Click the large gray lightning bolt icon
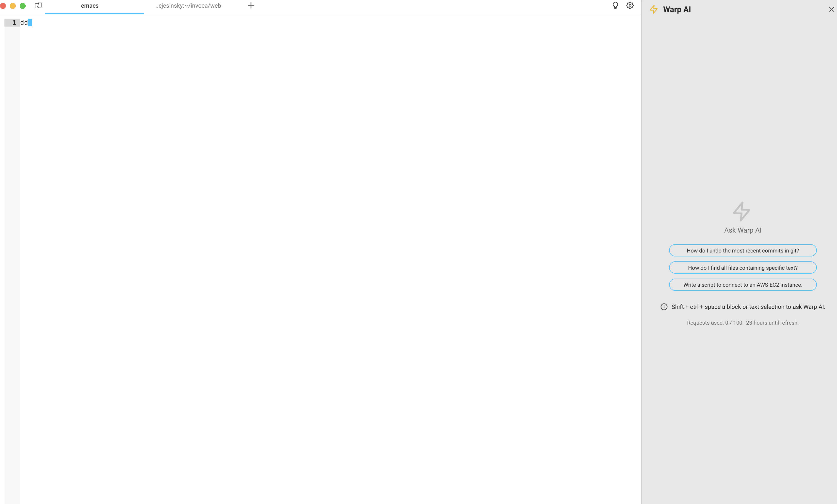 point(741,211)
